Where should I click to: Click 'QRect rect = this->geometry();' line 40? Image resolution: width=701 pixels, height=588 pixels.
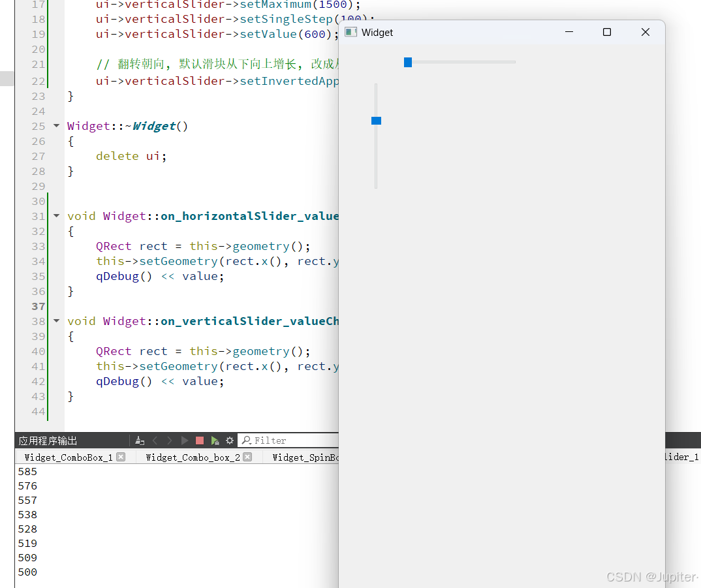coord(203,352)
